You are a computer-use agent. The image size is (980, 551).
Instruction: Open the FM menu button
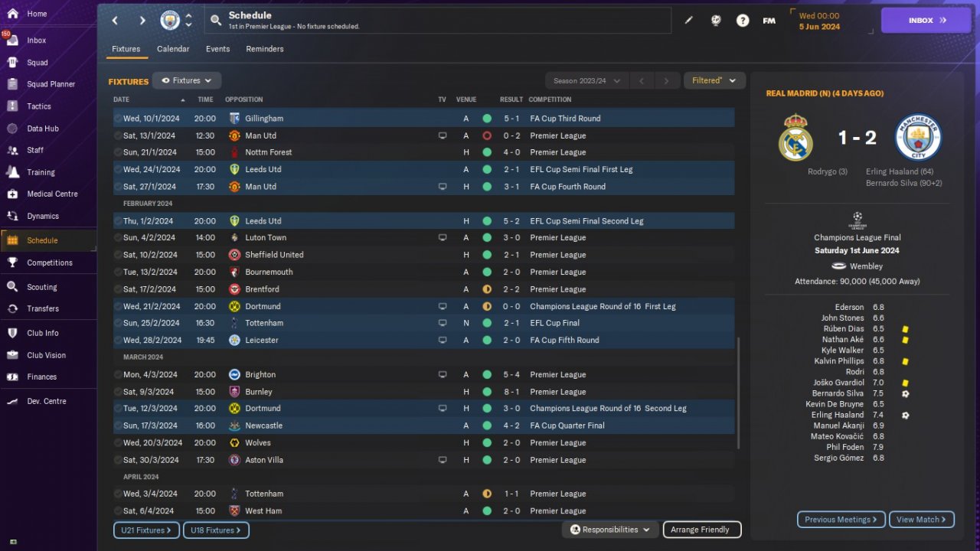(769, 21)
